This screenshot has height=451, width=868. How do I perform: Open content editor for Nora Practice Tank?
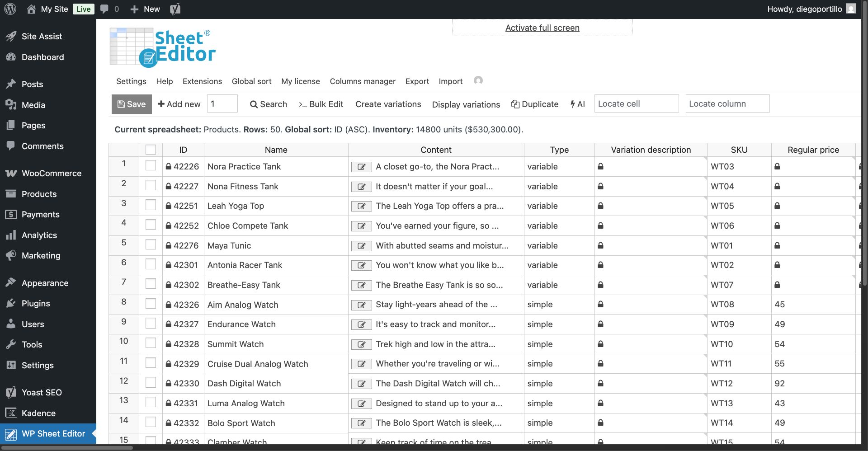(x=361, y=167)
